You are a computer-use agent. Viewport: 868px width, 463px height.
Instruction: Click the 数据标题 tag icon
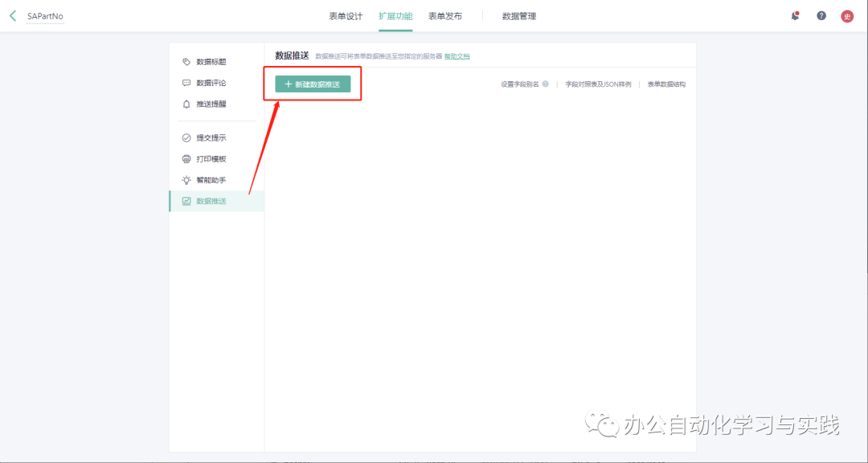coord(186,62)
